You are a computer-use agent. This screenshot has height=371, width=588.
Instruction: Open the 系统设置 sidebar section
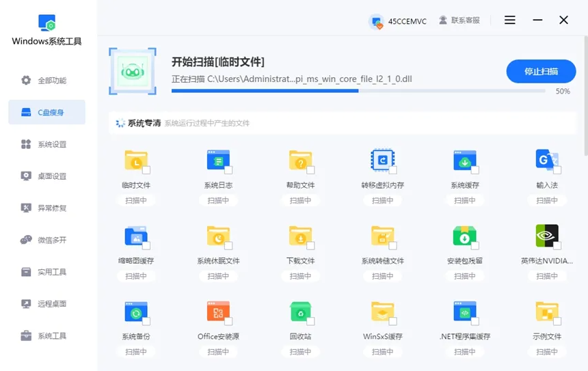tap(47, 144)
